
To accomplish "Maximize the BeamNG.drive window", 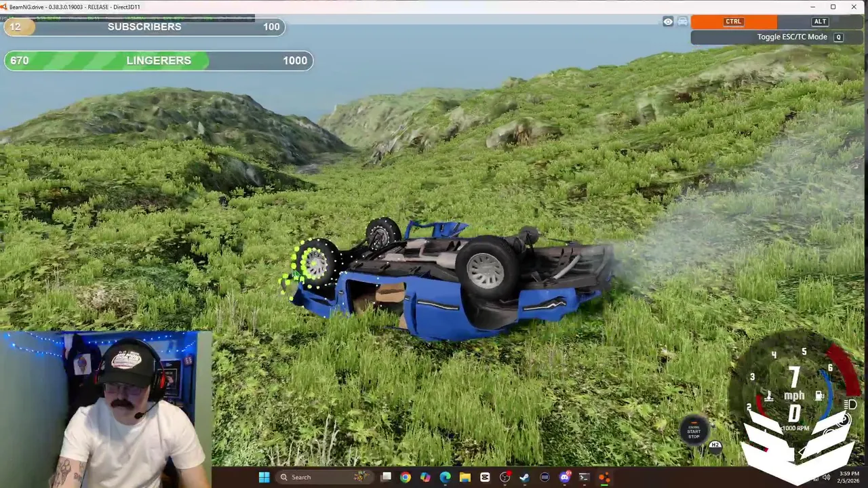I will click(833, 7).
